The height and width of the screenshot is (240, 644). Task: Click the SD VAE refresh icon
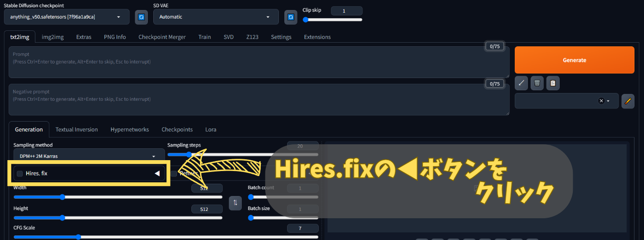pos(291,17)
